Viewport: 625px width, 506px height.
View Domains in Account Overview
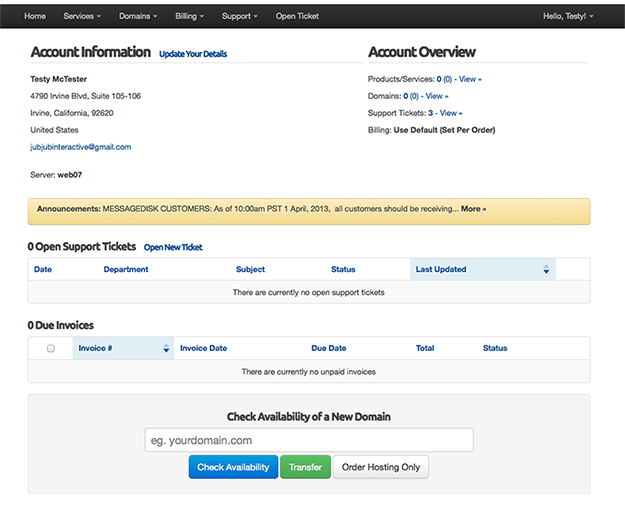[x=437, y=96]
